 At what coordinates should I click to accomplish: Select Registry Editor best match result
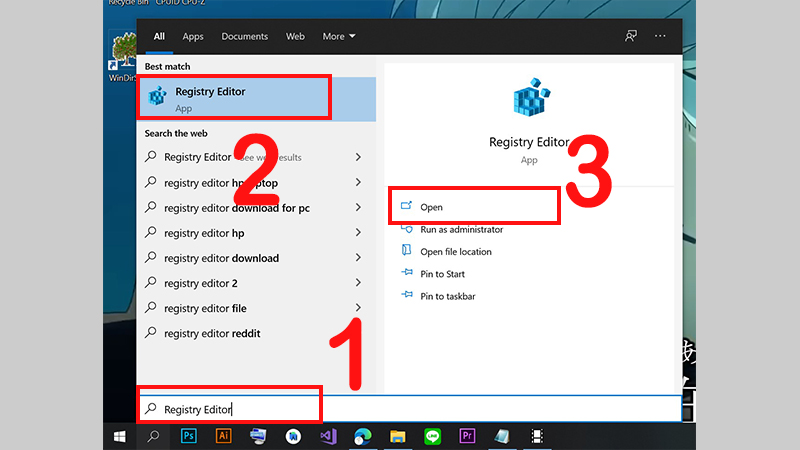pos(257,98)
